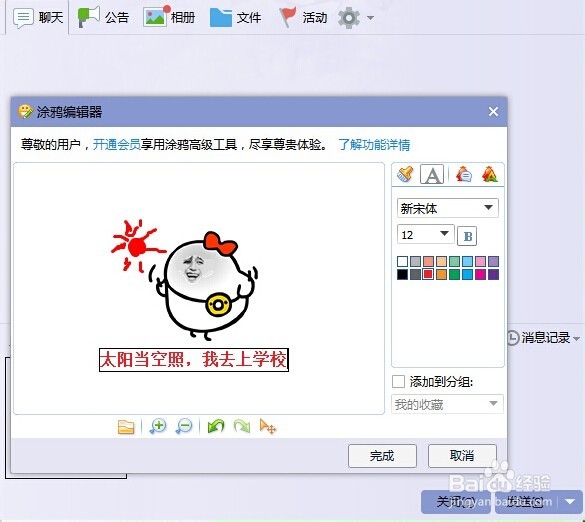Viewport: 585px width, 522px height.
Task: Click the 文件 folder icon
Action: coord(221,18)
